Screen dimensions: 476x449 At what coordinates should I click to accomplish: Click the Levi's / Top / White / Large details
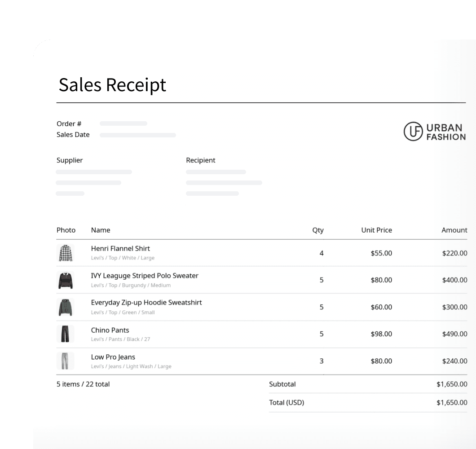click(123, 258)
